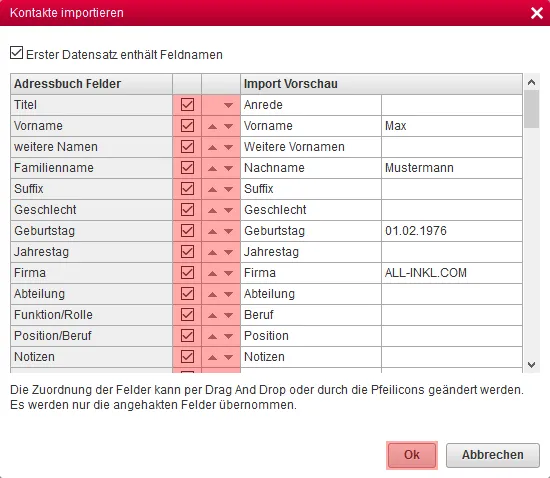Select the 'Mustermann' preview value
Image resolution: width=550 pixels, height=478 pixels.
(x=452, y=168)
